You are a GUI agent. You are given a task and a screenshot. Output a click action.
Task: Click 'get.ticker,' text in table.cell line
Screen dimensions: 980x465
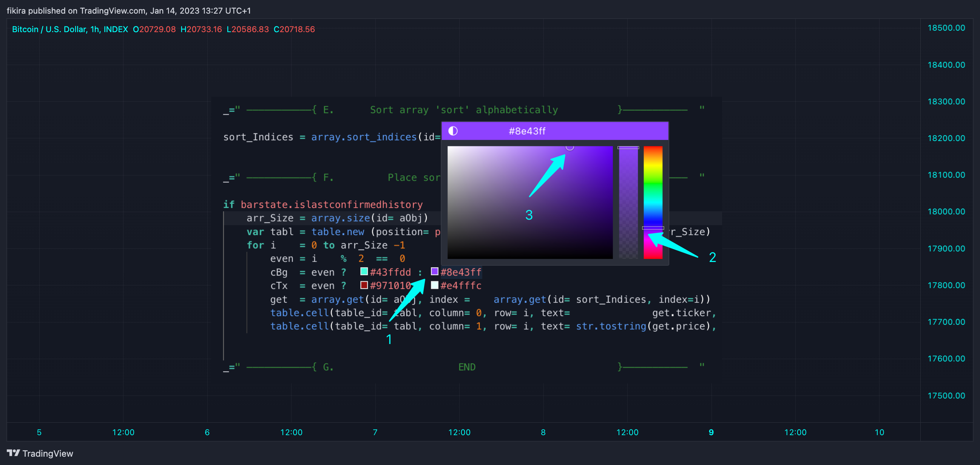tap(684, 313)
